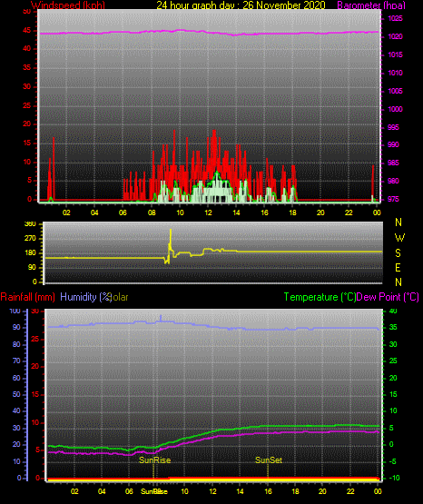Click the 1020 barometer axis value
This screenshot has width=423, height=504.
tap(395, 36)
